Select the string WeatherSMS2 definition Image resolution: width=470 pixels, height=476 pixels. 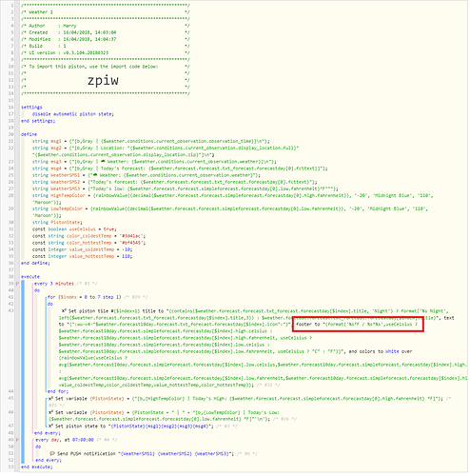pyautogui.click(x=175, y=183)
